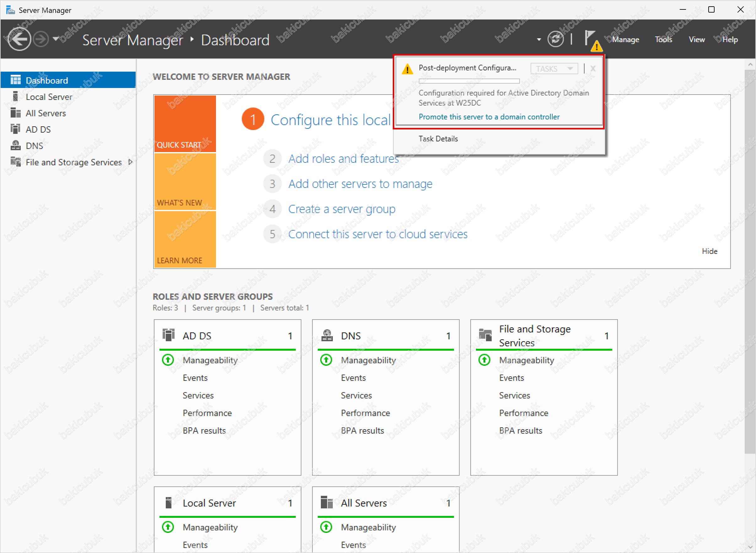Click the Local Server tile icon
This screenshot has width=756, height=553.
click(x=169, y=502)
